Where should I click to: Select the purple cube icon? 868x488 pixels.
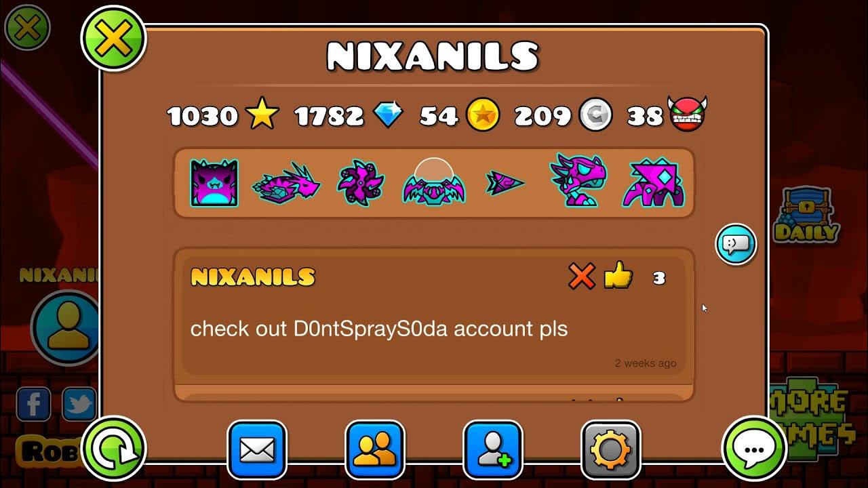(x=214, y=183)
